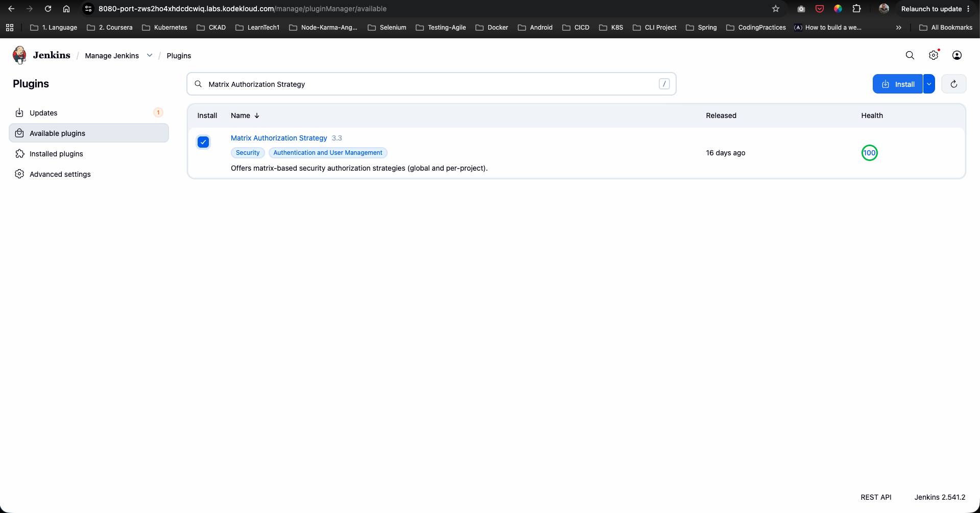Open Manage Jenkins gear icon in the header
The width and height of the screenshot is (980, 513).
[x=934, y=55]
